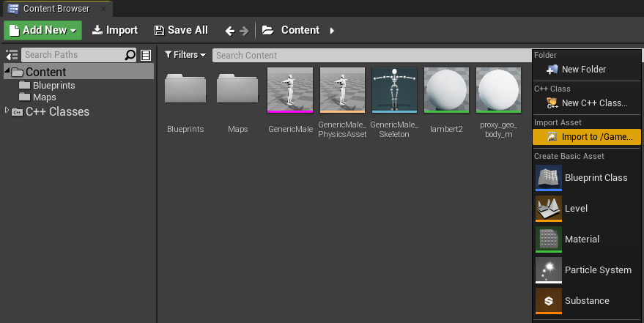Viewport: 644px width, 323px height.
Task: Toggle the sources panel view options icon
Action: (146, 55)
